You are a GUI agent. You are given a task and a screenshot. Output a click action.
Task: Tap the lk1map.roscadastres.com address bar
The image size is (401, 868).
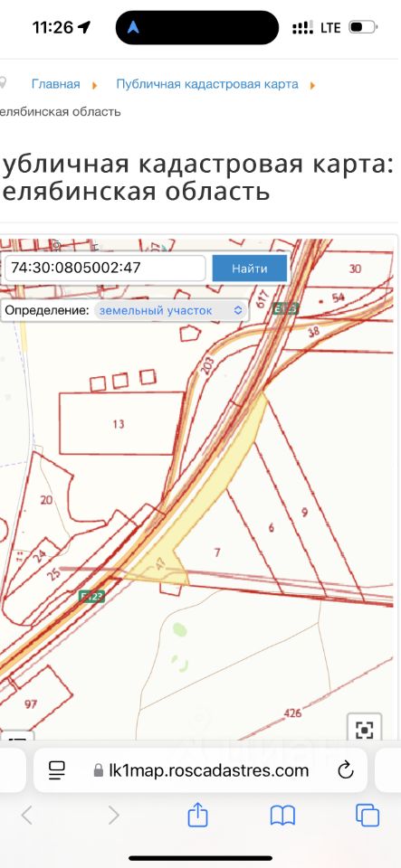(x=200, y=770)
